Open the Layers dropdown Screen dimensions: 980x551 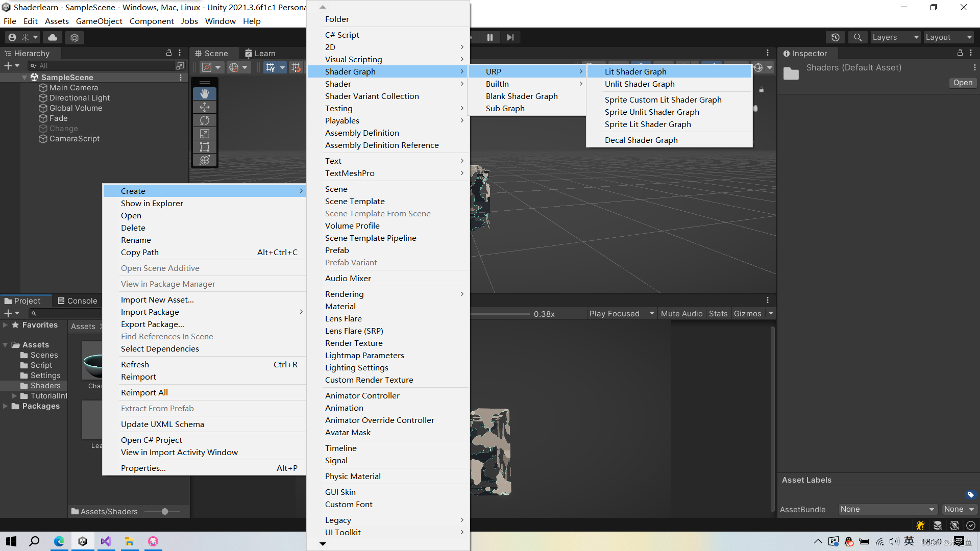coord(895,37)
